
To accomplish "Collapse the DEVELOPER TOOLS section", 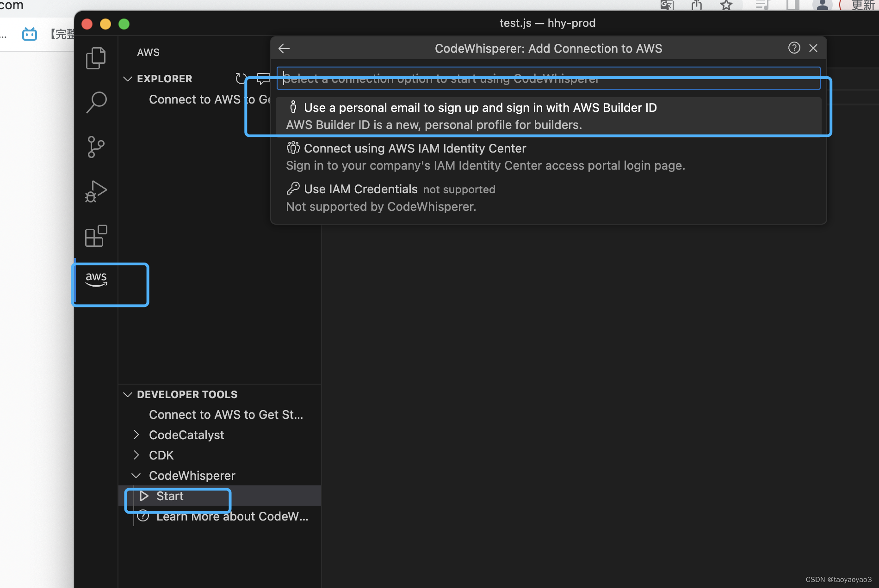I will (x=128, y=395).
